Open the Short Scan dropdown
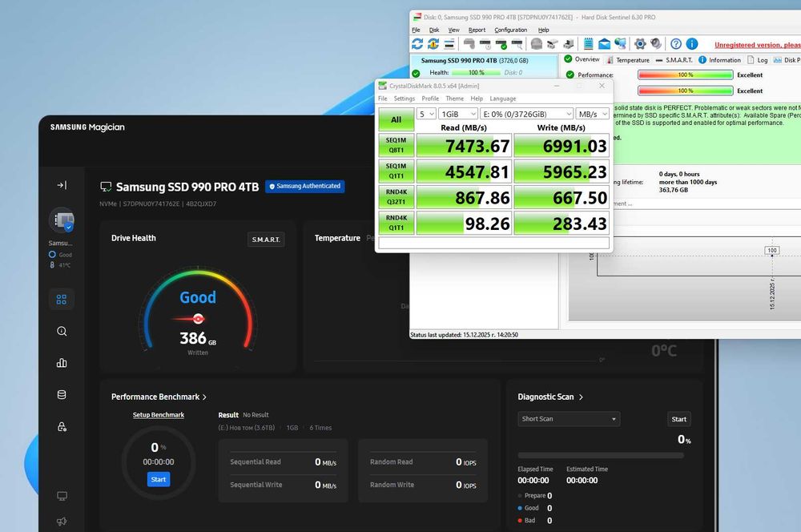Viewport: 801px width, 532px height. pyautogui.click(x=569, y=419)
